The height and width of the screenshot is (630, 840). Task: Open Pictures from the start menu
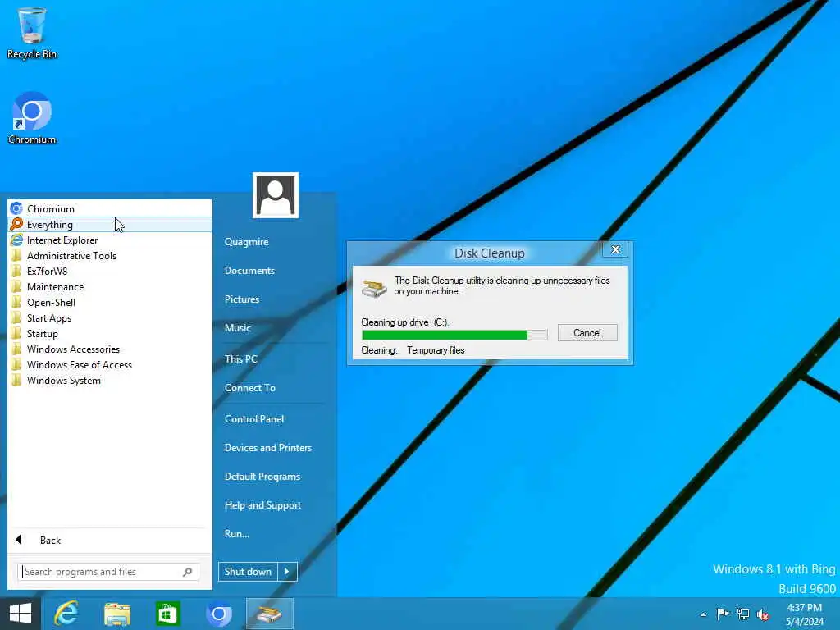click(242, 299)
